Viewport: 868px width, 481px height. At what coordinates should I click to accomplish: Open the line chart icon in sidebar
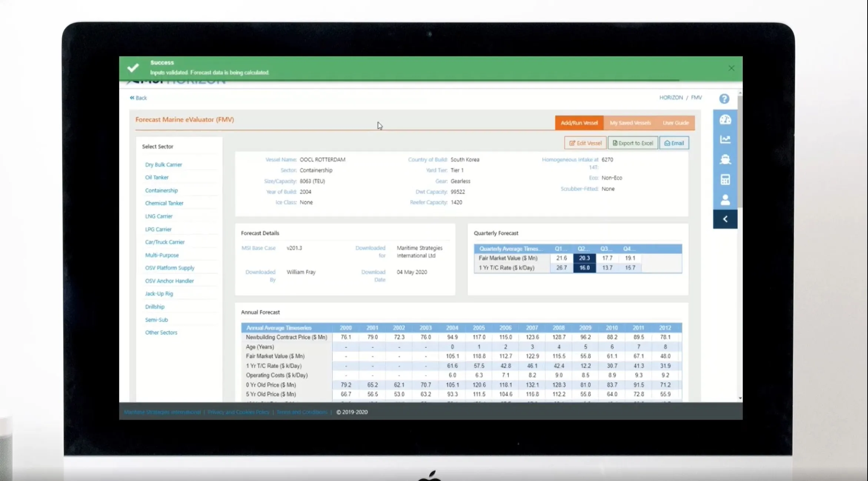click(725, 139)
